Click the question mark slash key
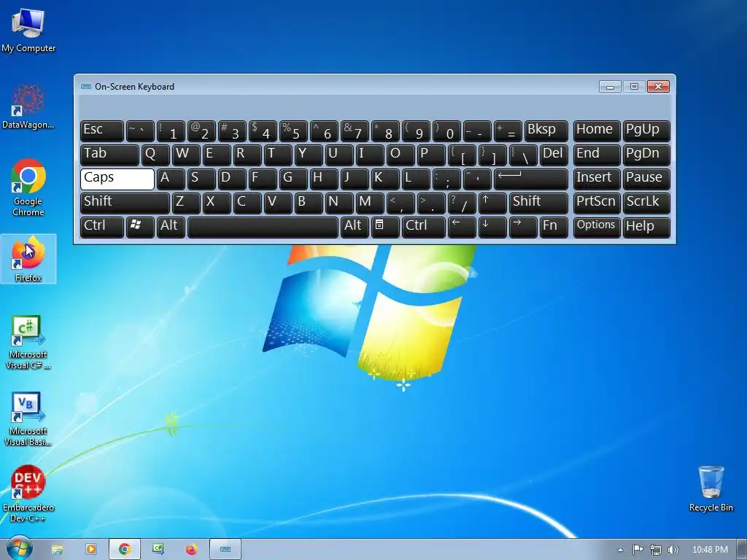Screen dimensions: 747x560 (462, 203)
